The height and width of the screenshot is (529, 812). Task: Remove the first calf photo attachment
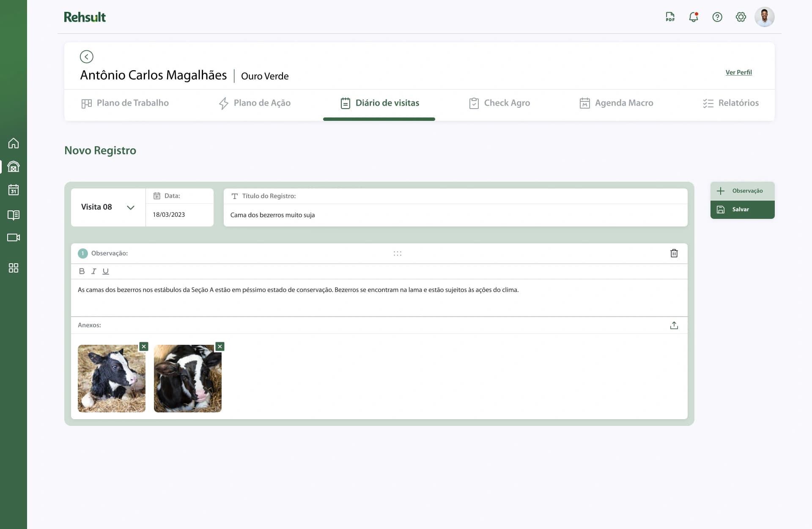coord(144,346)
